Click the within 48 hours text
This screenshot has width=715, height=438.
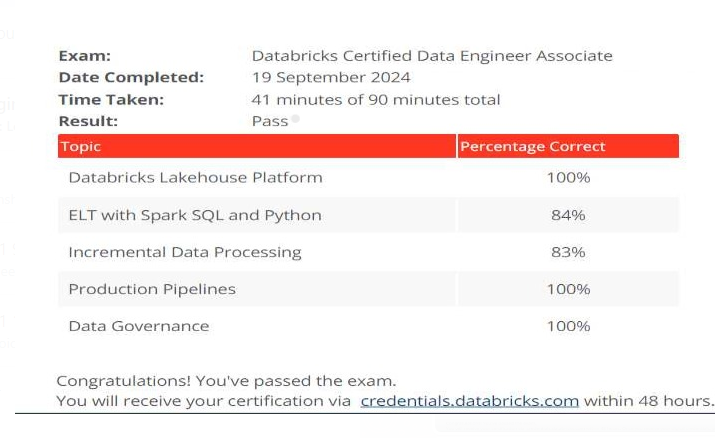pyautogui.click(x=648, y=401)
